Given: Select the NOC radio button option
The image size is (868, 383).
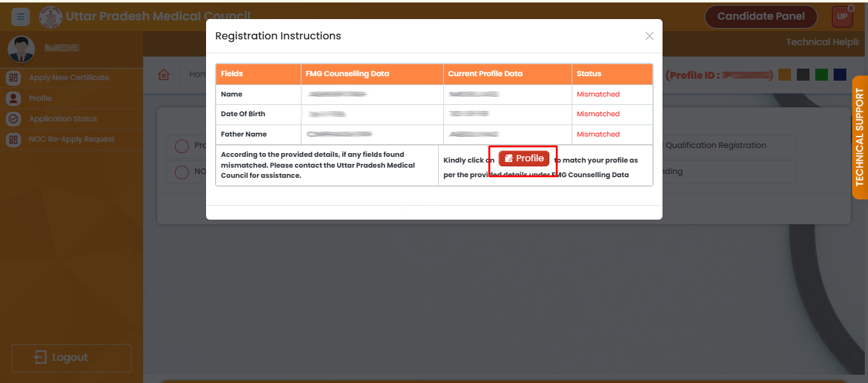Looking at the screenshot, I should pyautogui.click(x=181, y=172).
